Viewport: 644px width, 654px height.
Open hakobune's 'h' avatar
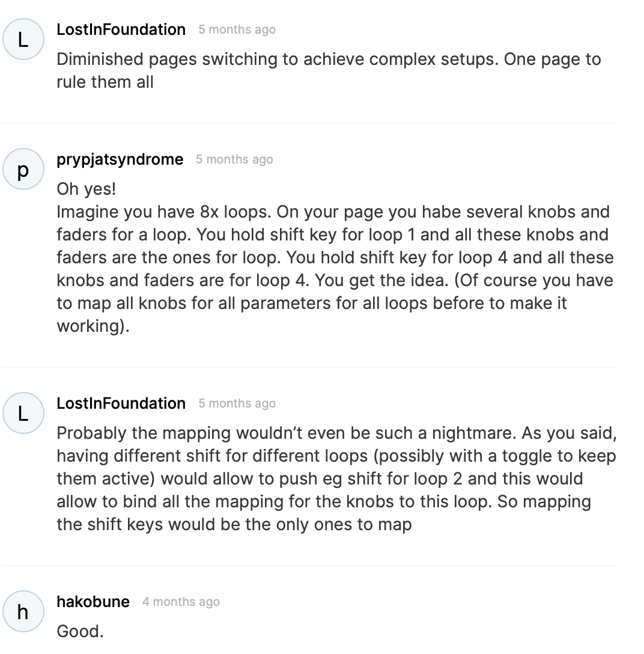tap(23, 611)
